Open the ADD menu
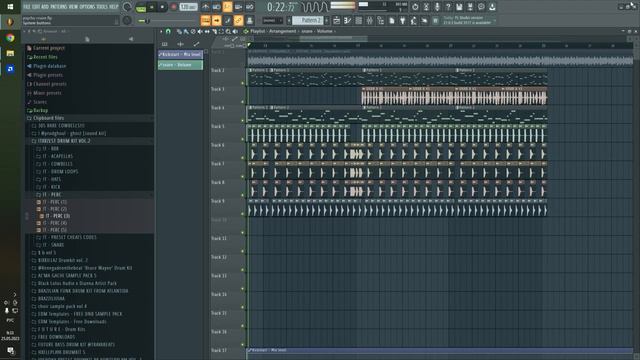Screen dimensions: 640x360 (x=45, y=7)
